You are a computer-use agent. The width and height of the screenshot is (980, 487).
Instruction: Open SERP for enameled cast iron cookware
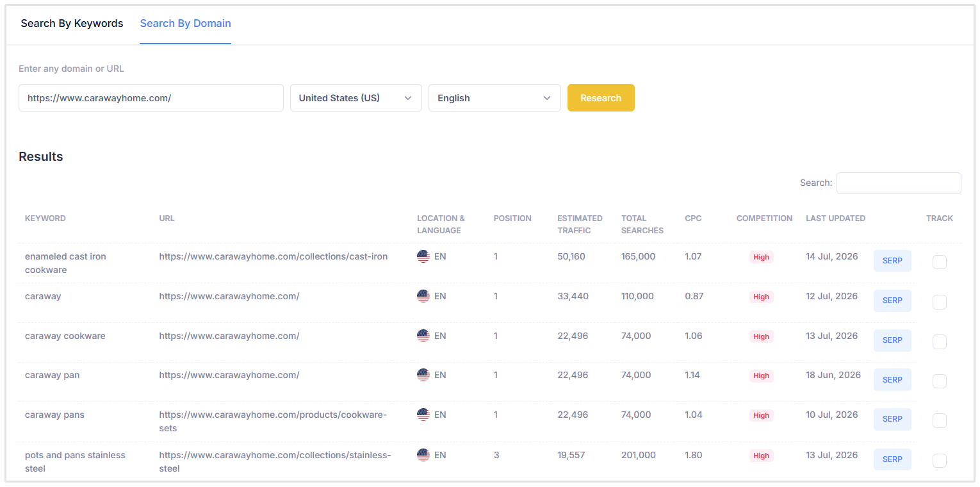[x=892, y=261]
